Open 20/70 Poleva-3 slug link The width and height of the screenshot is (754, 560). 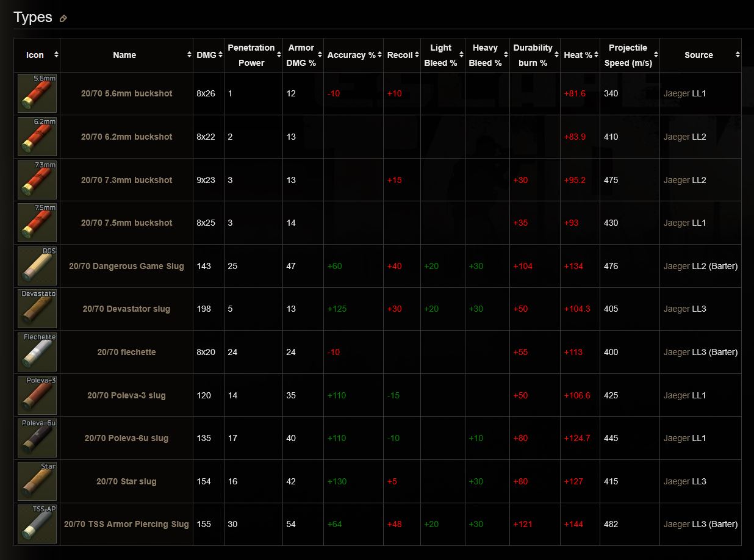127,395
